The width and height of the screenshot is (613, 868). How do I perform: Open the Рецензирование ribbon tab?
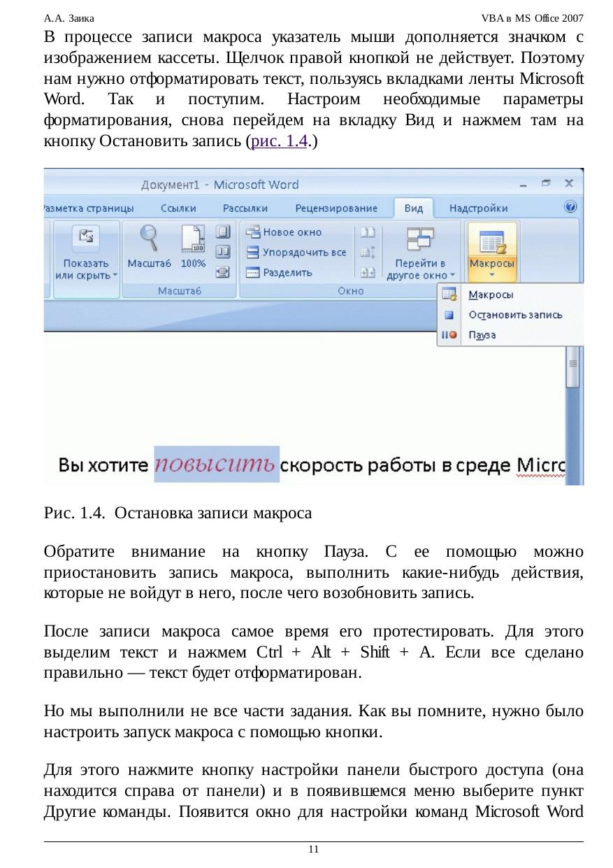tap(336, 208)
